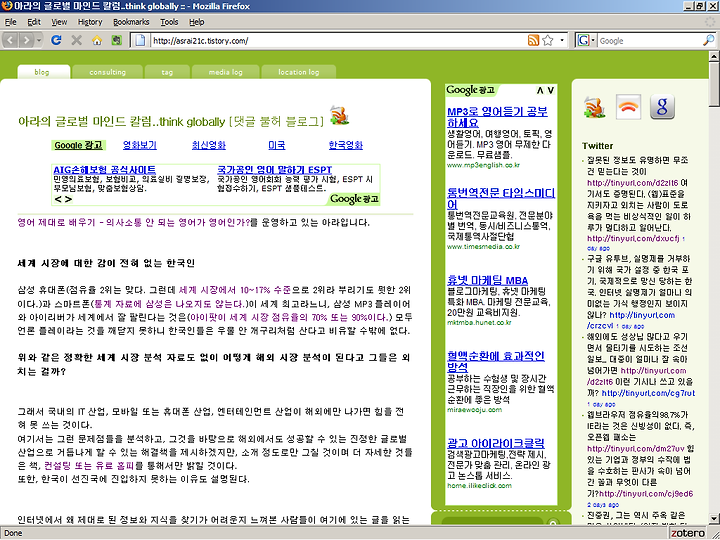Viewport: 720px width, 540px height.
Task: Open the File menu
Action: pos(10,22)
